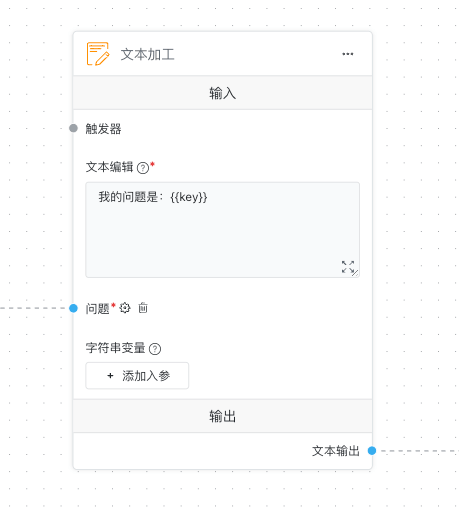
Task: Click the gray 触发器 connection handle
Action: pos(73,128)
